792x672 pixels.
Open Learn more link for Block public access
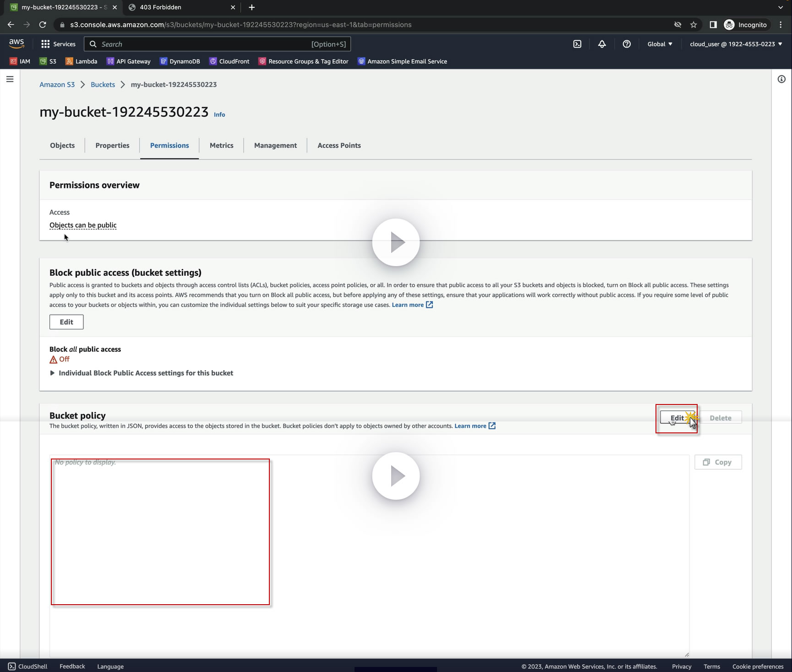[x=412, y=305]
